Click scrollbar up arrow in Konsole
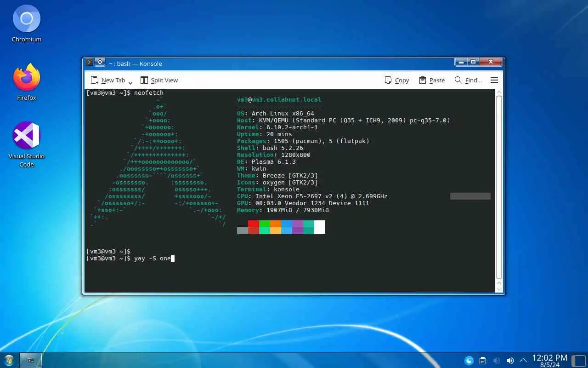 pos(499,92)
